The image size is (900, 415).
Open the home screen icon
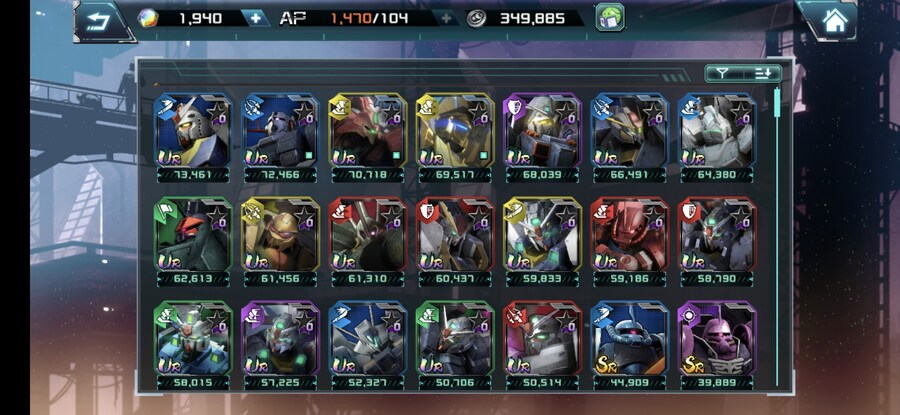[x=835, y=21]
